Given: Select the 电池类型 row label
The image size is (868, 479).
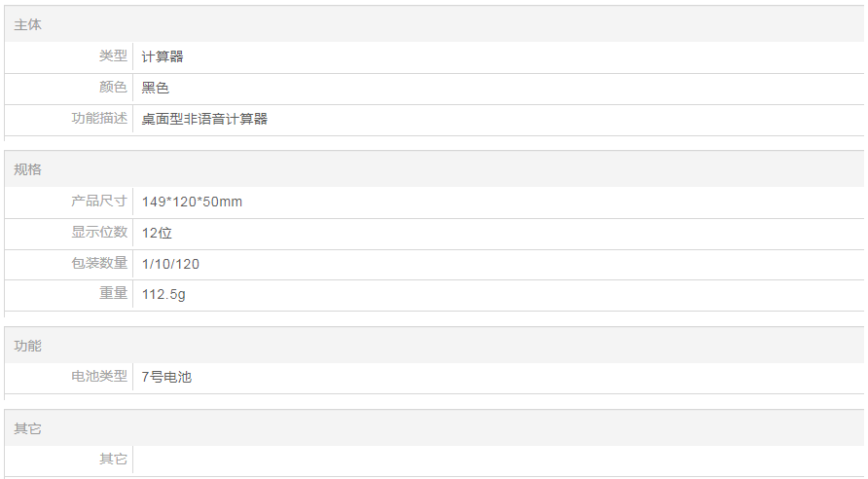Looking at the screenshot, I should [x=99, y=377].
